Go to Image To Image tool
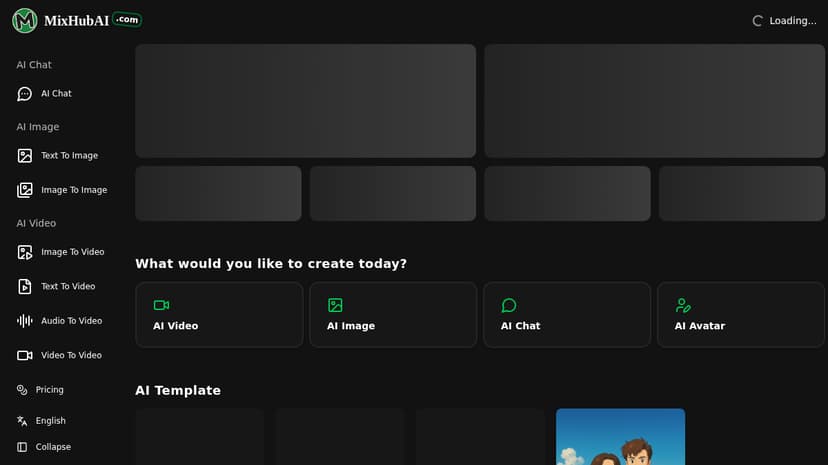828x465 pixels. coord(74,190)
